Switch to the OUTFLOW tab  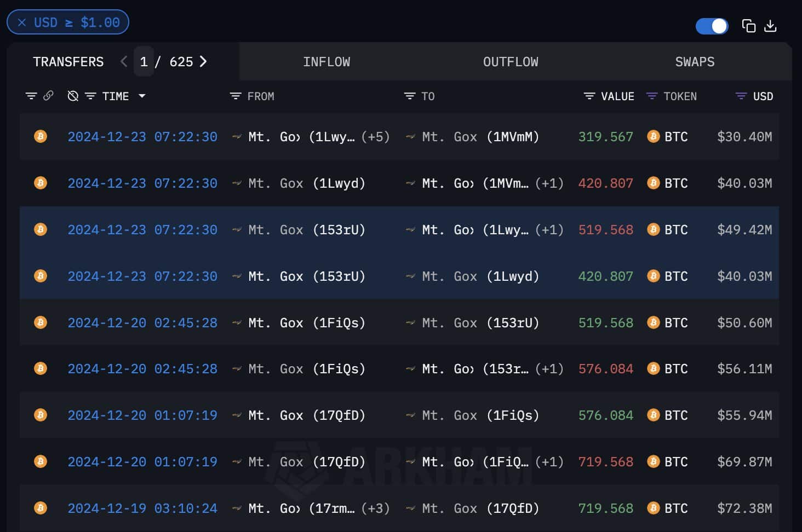tap(510, 62)
